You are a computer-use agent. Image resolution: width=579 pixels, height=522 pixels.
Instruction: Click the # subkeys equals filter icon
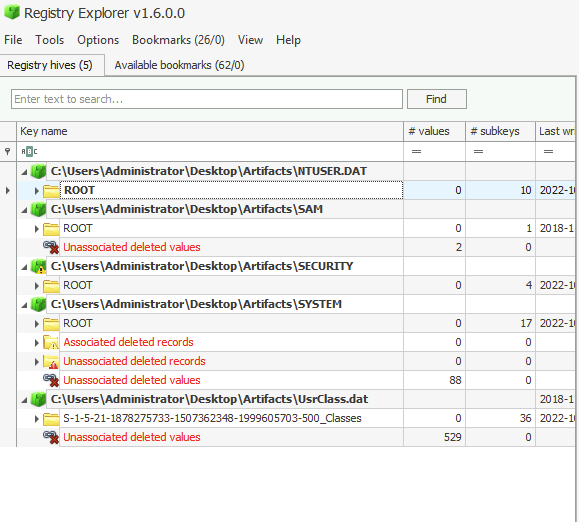[x=479, y=151]
